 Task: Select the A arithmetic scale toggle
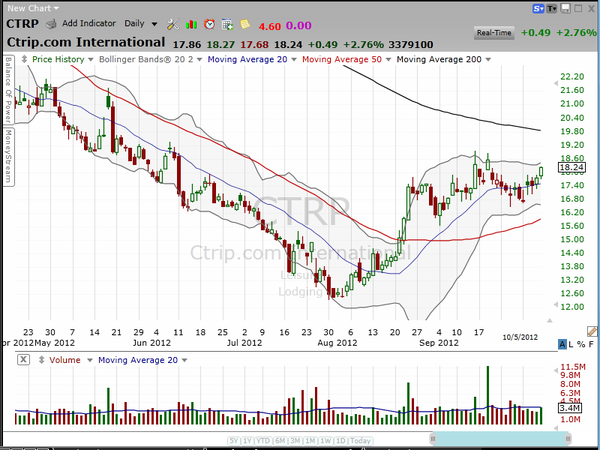562,344
